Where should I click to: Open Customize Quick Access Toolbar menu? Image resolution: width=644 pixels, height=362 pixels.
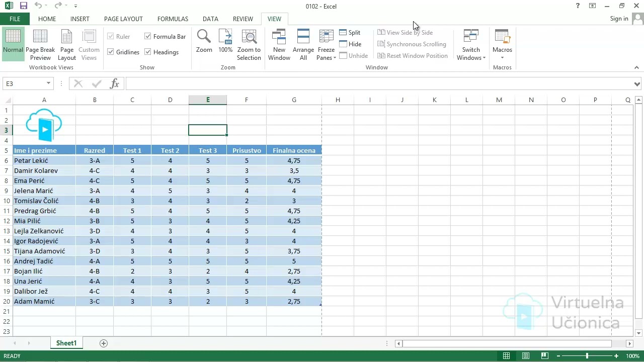pos(75,6)
